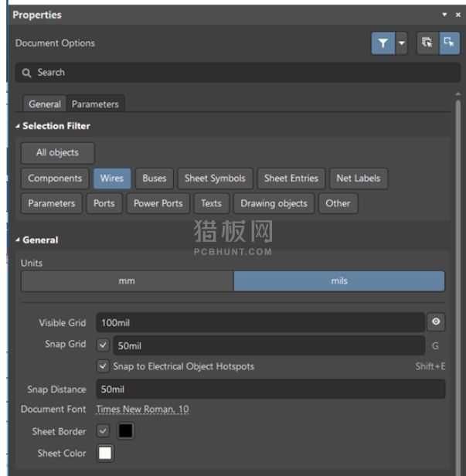Switch units to mm
Image resolution: width=466 pixels, height=476 pixels.
coord(127,281)
